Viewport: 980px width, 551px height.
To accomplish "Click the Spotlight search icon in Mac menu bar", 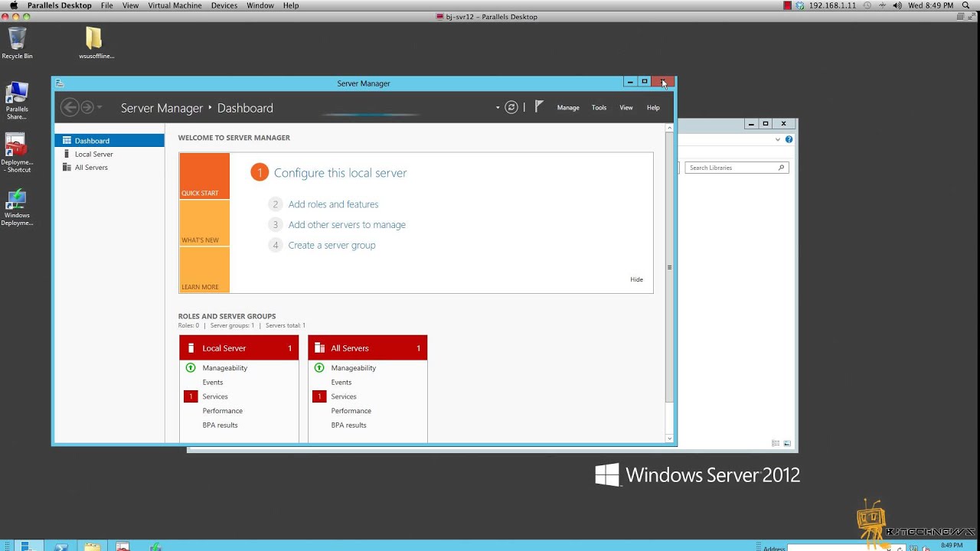I will click(966, 5).
